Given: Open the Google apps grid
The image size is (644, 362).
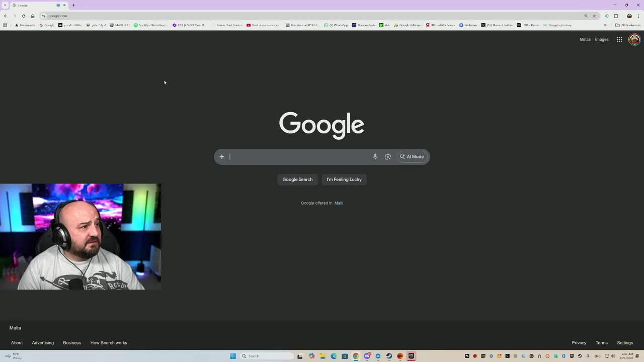Looking at the screenshot, I should (619, 39).
